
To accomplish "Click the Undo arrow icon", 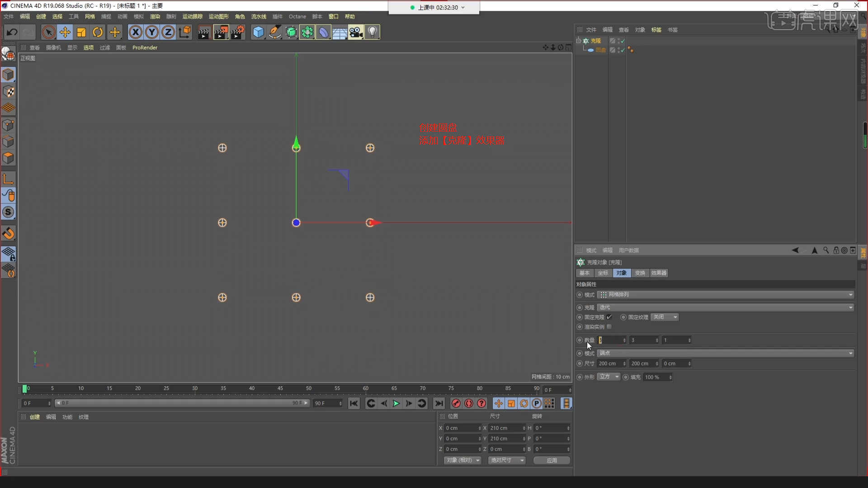I will [12, 32].
